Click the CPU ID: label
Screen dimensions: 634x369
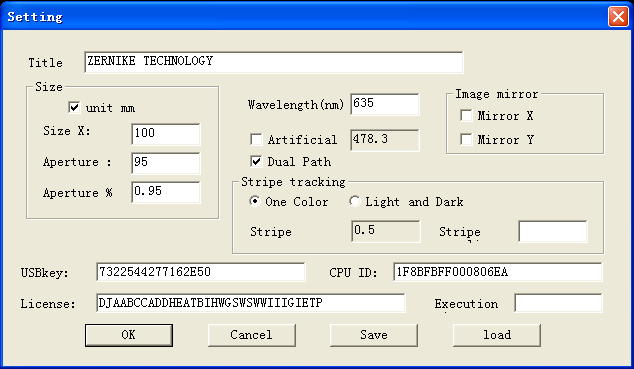click(353, 273)
